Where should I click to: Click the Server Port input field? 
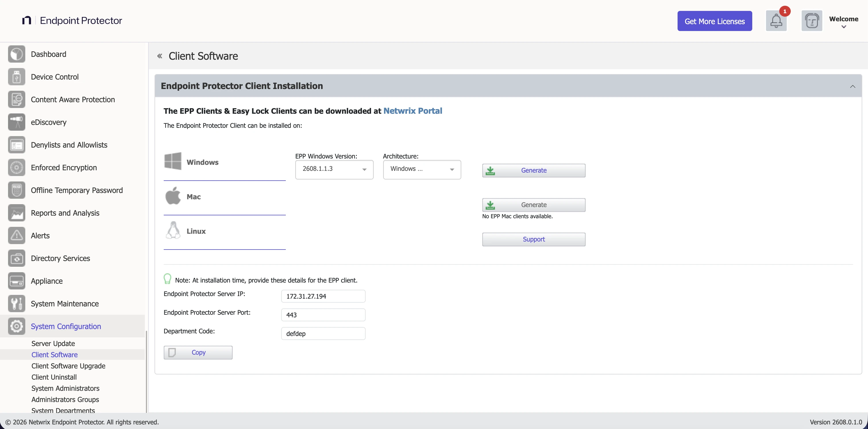323,315
